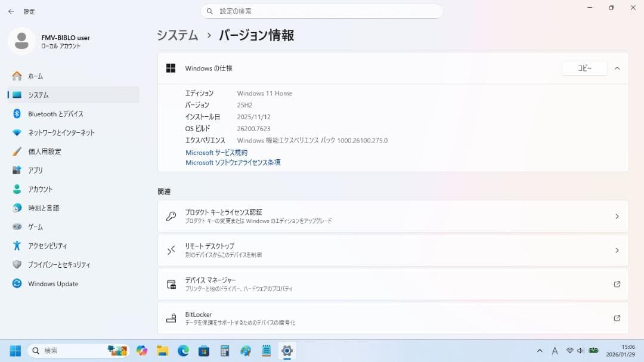Click the コピー button for Windows specs

point(584,68)
